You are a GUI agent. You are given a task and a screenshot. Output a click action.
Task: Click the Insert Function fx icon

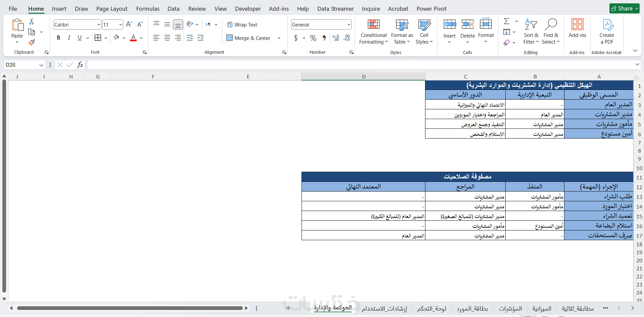pyautogui.click(x=80, y=65)
